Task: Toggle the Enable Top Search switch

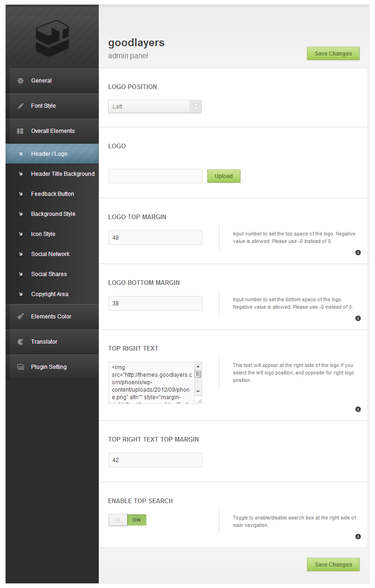Action: 127,520
